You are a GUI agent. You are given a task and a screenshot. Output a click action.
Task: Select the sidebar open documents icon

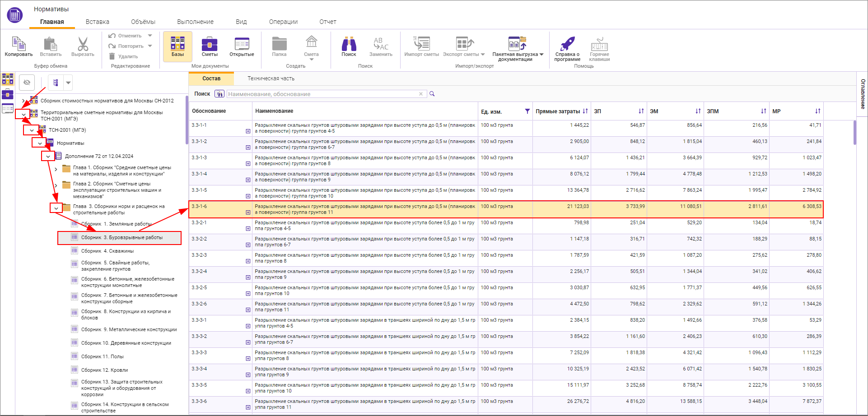8,108
